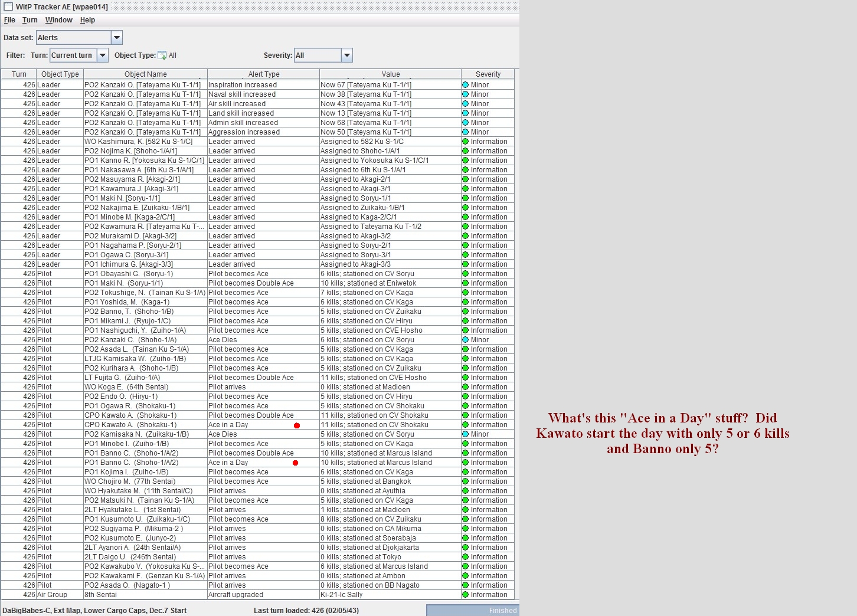Click the cyan Minor icon for Inspiration increased
Viewport: 857px width, 616px height.
click(x=466, y=85)
